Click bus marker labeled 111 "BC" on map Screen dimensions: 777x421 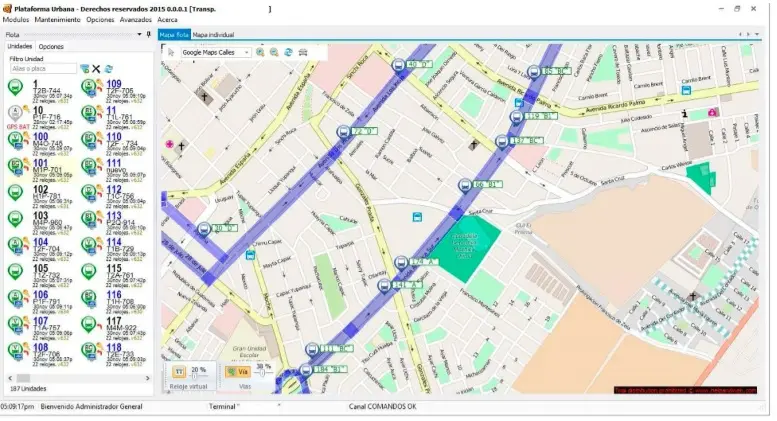click(312, 349)
